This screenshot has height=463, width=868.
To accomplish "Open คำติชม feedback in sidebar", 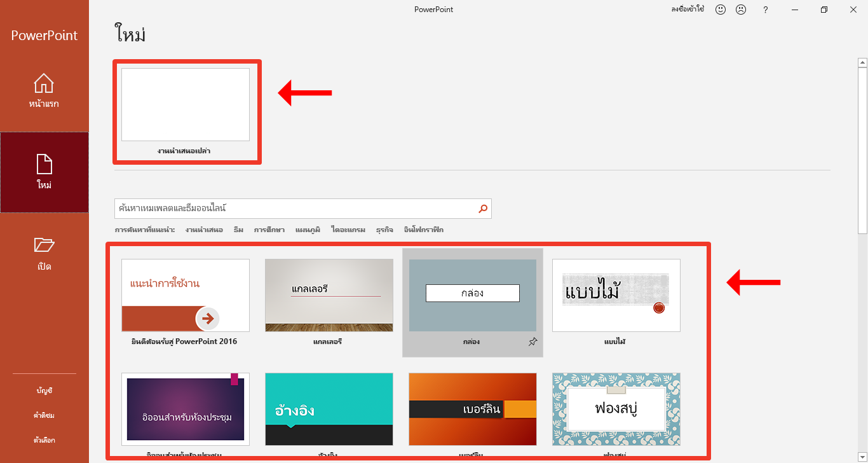I will (44, 415).
